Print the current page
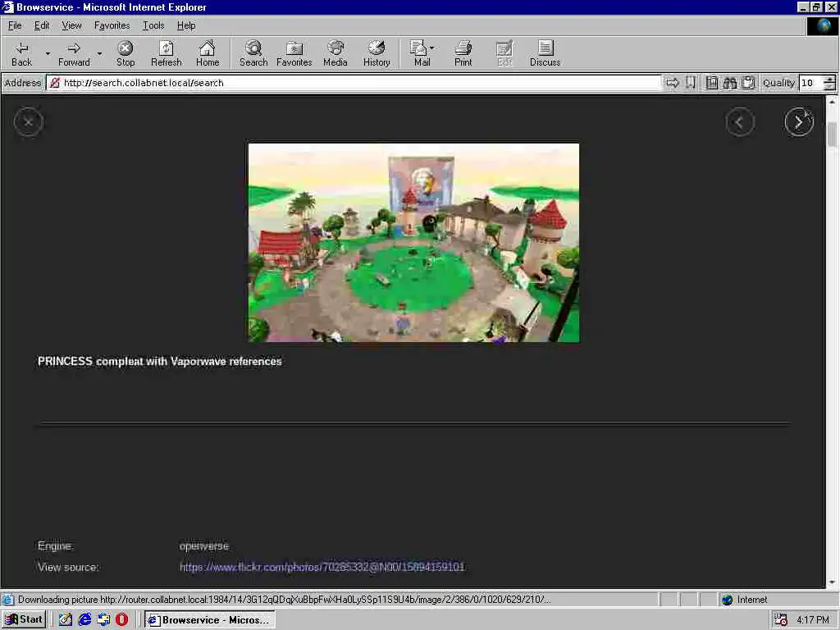 click(x=463, y=53)
